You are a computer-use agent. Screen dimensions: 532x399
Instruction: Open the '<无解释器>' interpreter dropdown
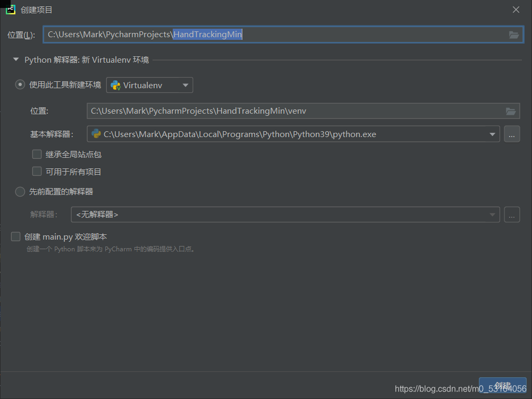[x=285, y=215]
